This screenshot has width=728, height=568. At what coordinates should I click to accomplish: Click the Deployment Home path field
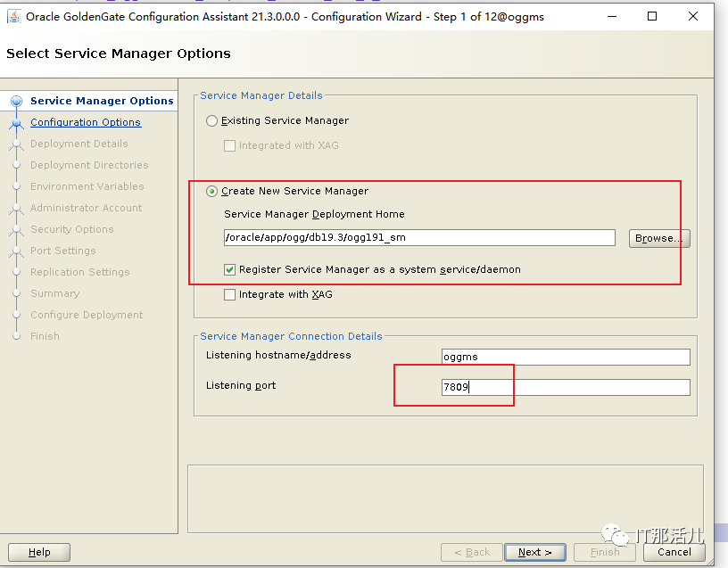coord(419,237)
